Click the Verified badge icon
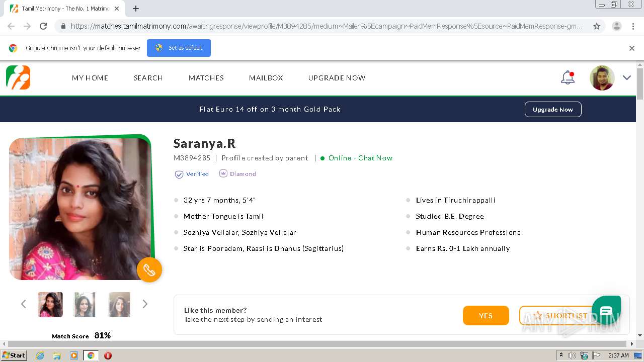 [179, 174]
